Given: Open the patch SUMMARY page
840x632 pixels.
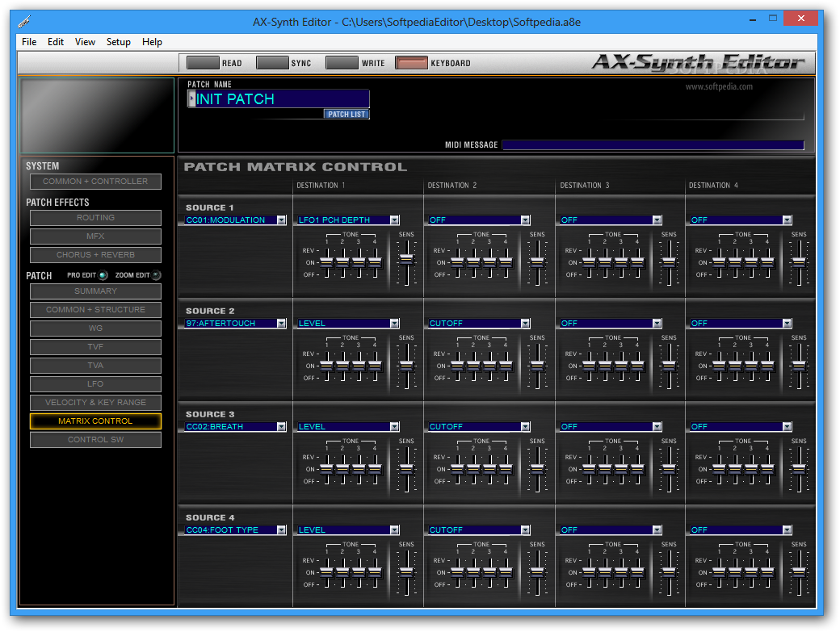Looking at the screenshot, I should [x=95, y=291].
